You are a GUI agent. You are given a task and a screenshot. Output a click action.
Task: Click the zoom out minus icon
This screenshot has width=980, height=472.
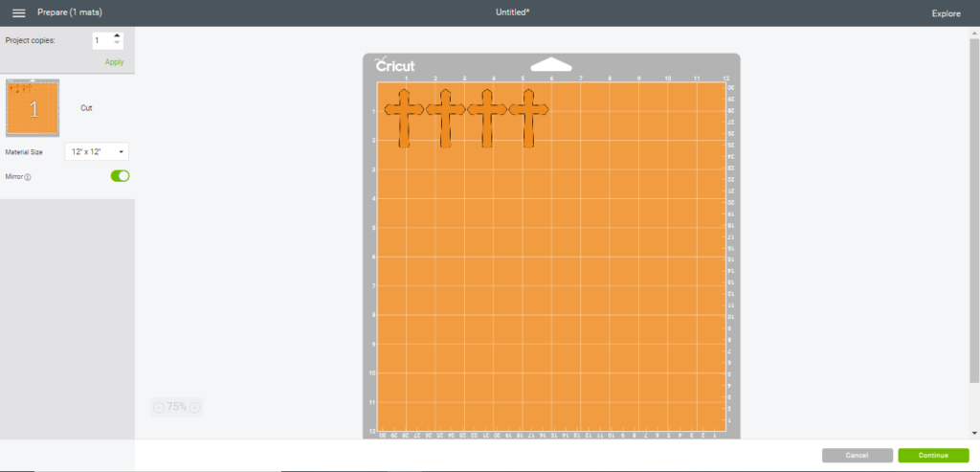point(159,407)
